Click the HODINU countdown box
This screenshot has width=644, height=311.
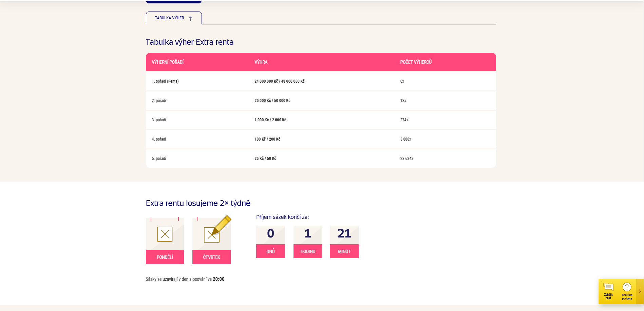pos(308,242)
